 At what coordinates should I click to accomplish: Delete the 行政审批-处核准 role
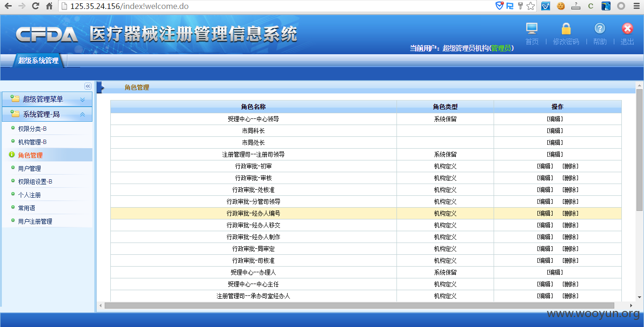tap(570, 190)
